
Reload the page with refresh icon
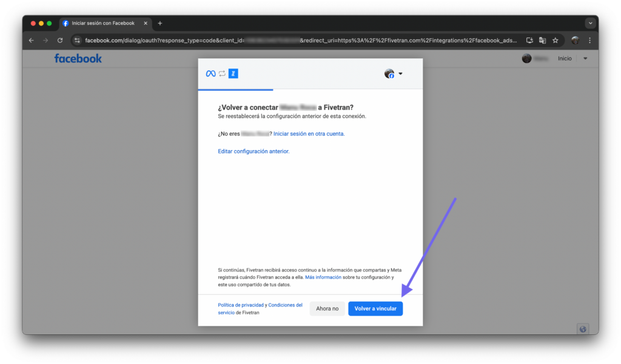click(60, 41)
